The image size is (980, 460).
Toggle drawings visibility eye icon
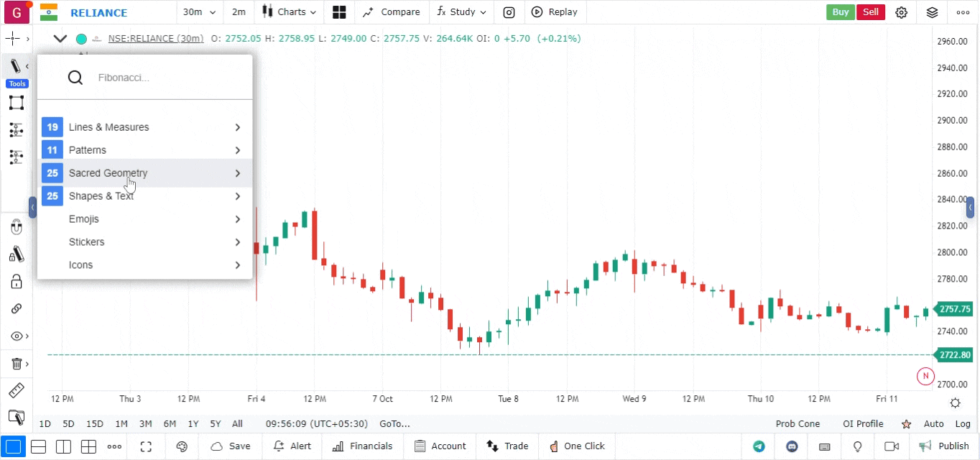coord(16,336)
